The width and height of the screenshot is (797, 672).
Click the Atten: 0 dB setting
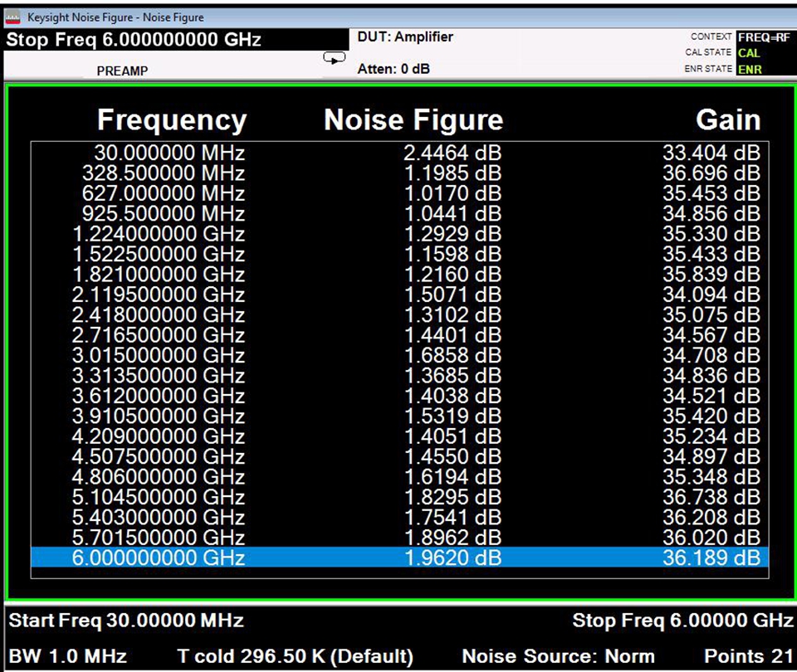point(393,69)
